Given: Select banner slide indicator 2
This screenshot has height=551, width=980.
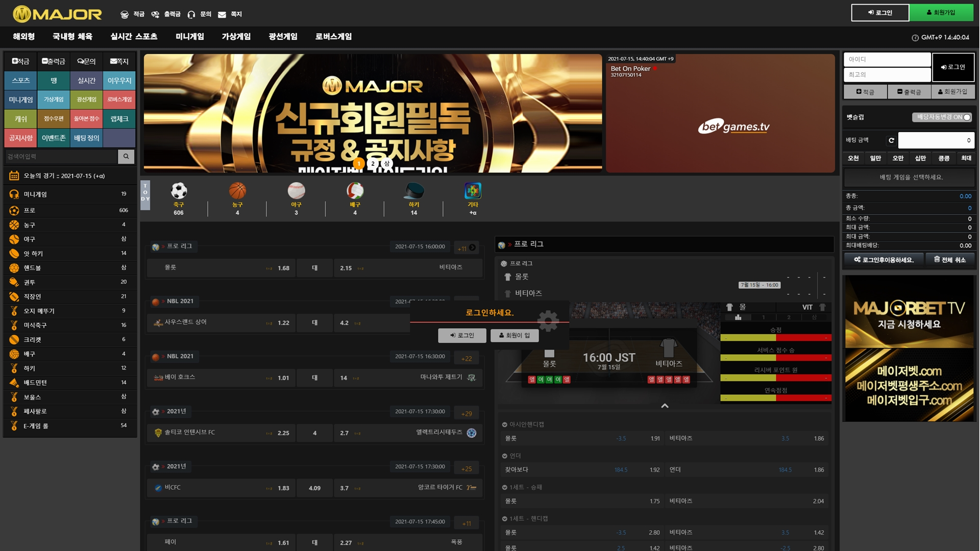Looking at the screenshot, I should point(373,164).
